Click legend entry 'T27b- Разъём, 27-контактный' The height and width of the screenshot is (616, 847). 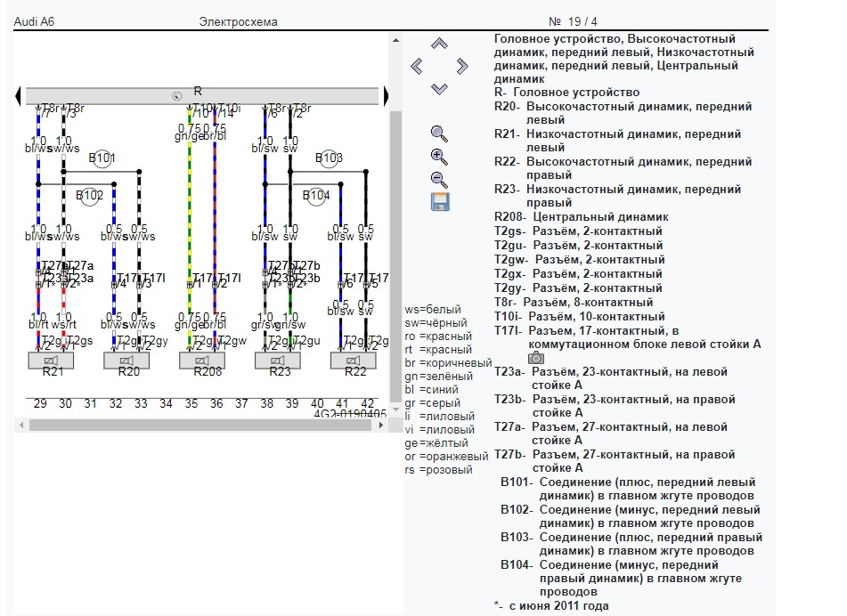tap(615, 461)
